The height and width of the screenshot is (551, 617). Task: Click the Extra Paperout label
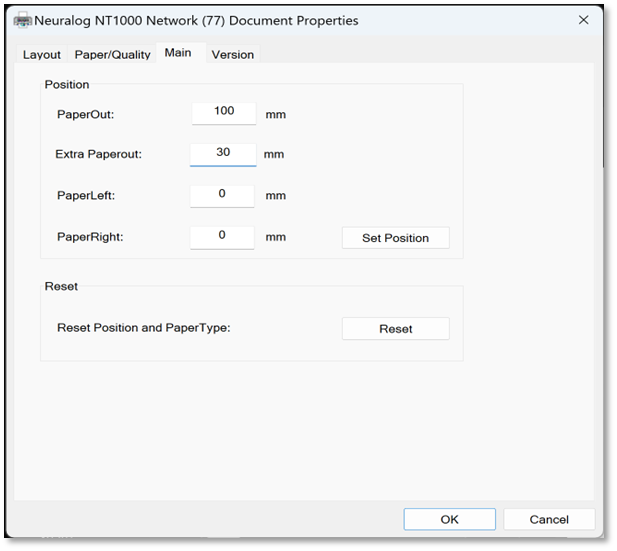[x=98, y=155]
